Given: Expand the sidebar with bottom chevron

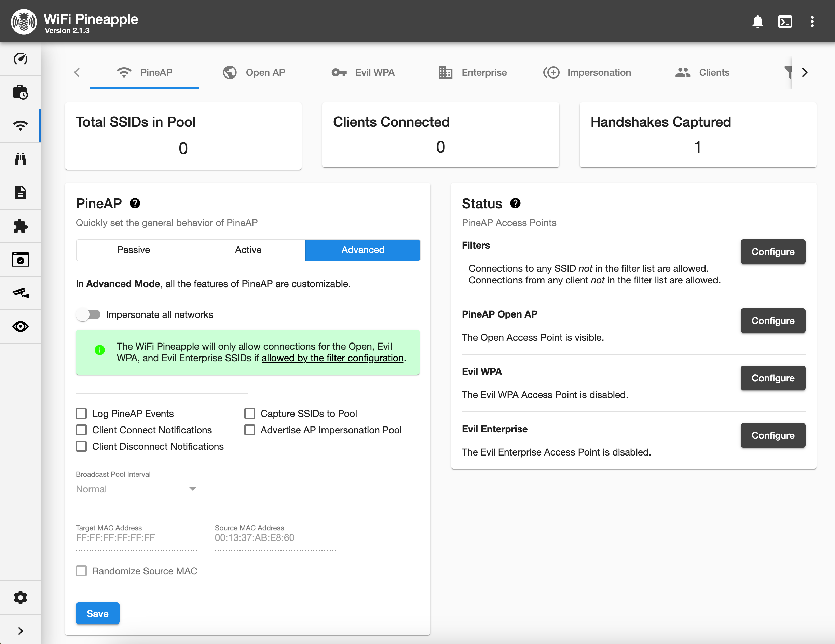Looking at the screenshot, I should (20, 631).
